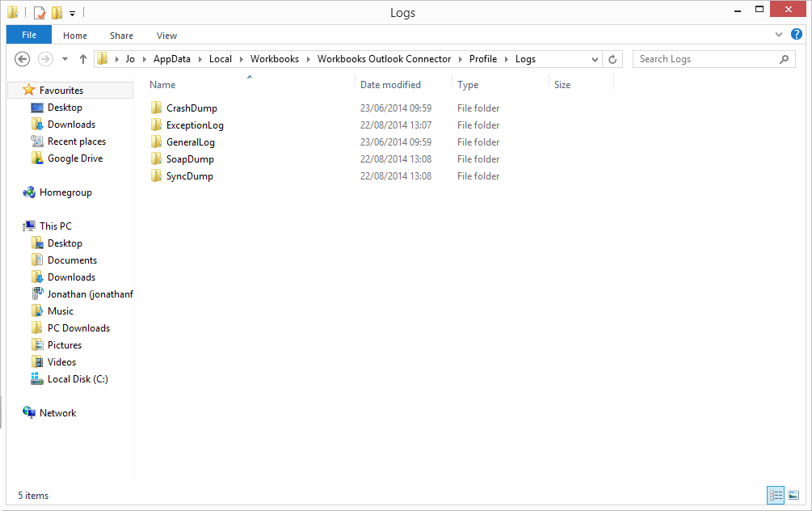Select Music under This PC
Screen dimensions: 812x511
61,311
